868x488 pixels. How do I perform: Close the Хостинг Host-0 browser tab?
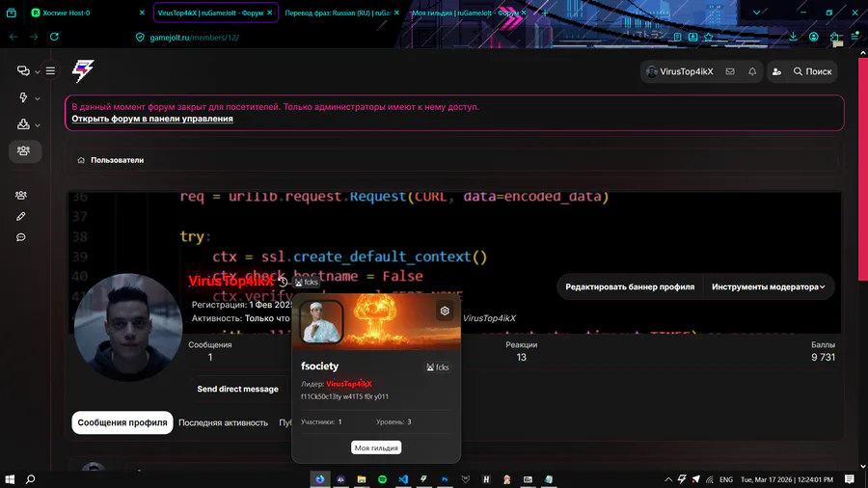point(142,13)
